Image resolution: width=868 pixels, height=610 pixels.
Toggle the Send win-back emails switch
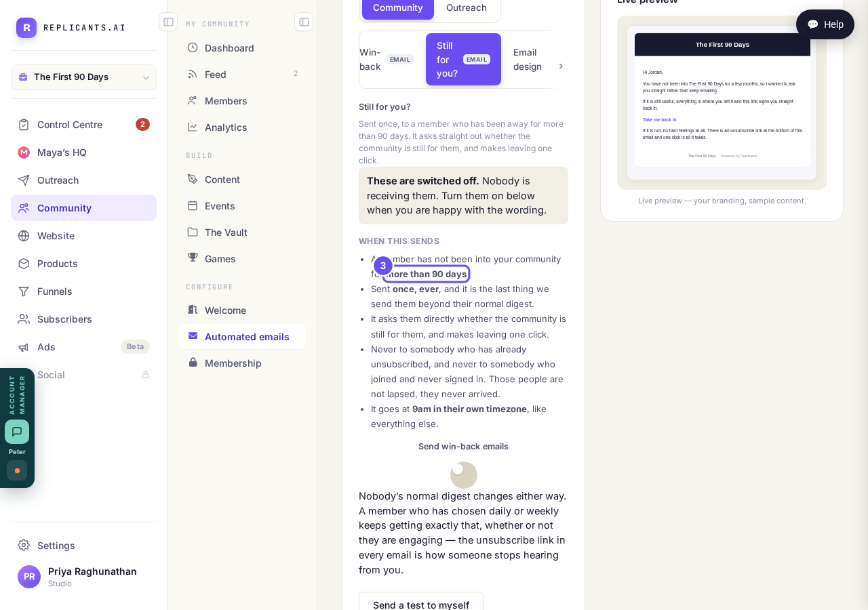click(x=464, y=475)
